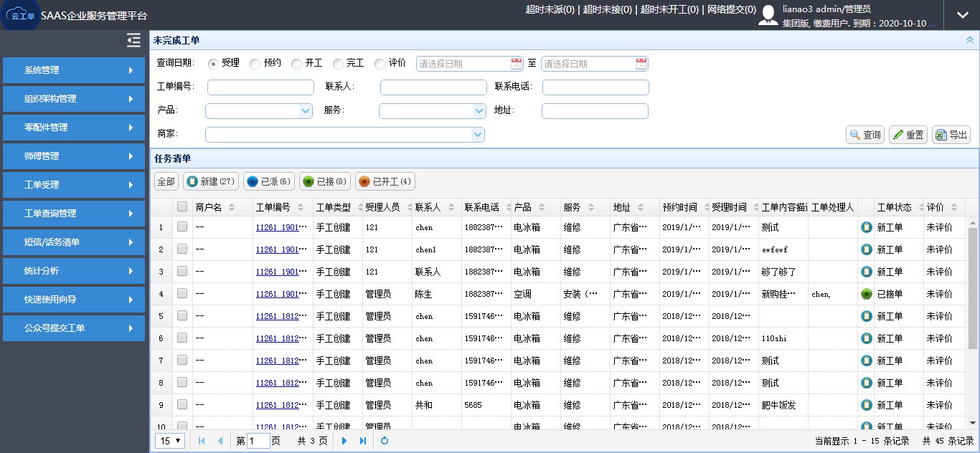Expand the 商家 combo box
The height and width of the screenshot is (453, 980).
pos(478,135)
